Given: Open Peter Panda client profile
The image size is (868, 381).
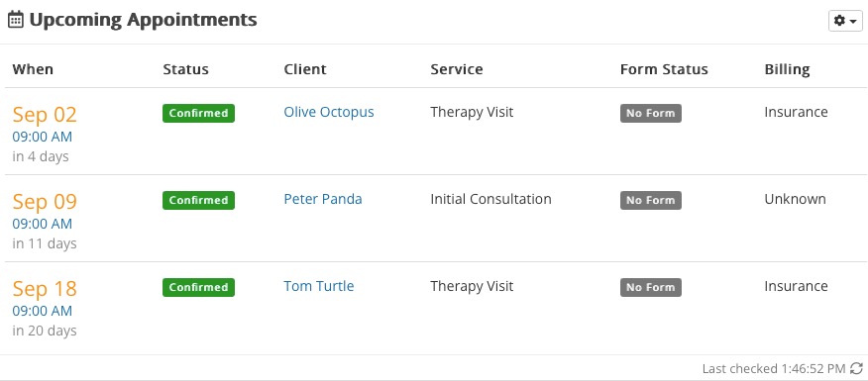Looking at the screenshot, I should (x=323, y=199).
